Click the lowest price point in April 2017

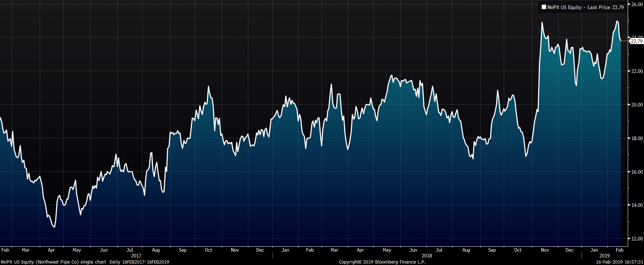tap(54, 227)
